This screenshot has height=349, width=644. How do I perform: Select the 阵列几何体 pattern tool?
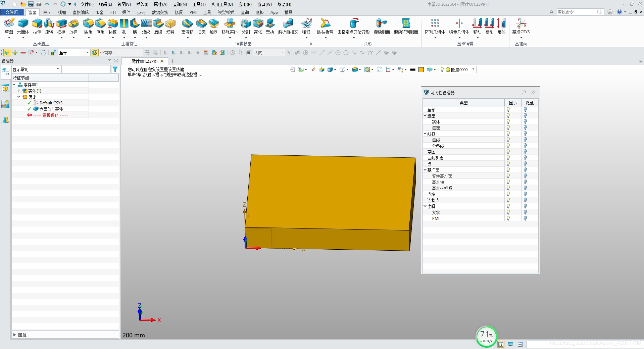[435, 27]
